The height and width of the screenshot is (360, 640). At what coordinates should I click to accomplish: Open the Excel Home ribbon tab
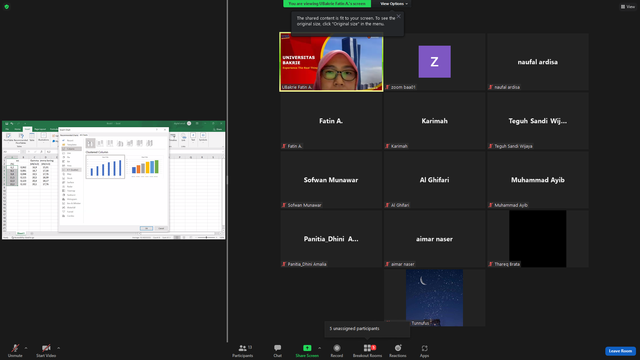click(18, 129)
